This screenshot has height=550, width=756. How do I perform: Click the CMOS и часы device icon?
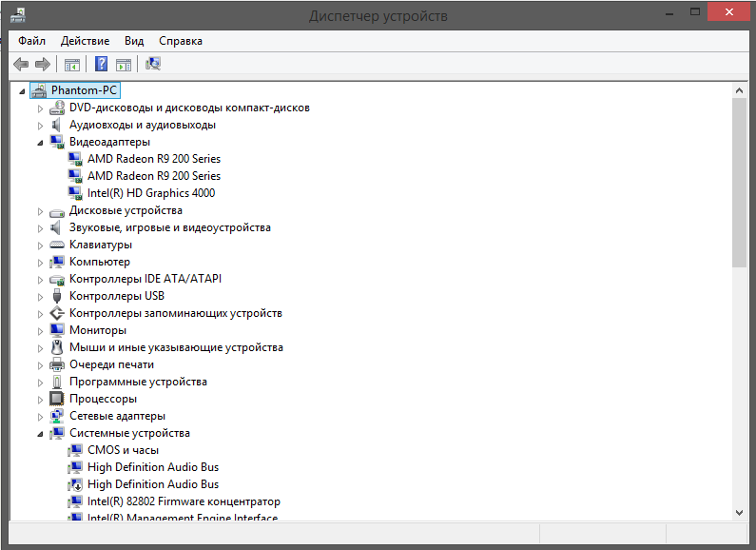[x=75, y=450]
